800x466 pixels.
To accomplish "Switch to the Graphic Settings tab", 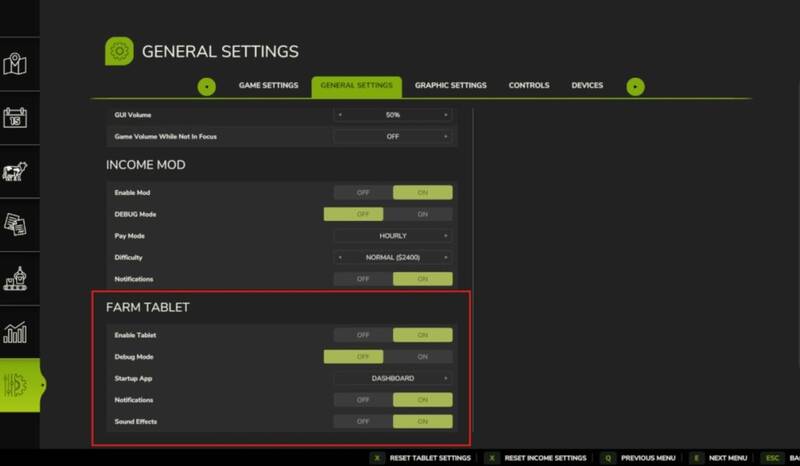I will 451,86.
